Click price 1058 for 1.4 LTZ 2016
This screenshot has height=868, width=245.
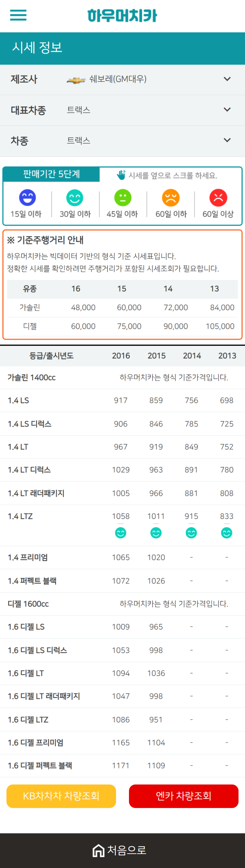[x=121, y=516]
